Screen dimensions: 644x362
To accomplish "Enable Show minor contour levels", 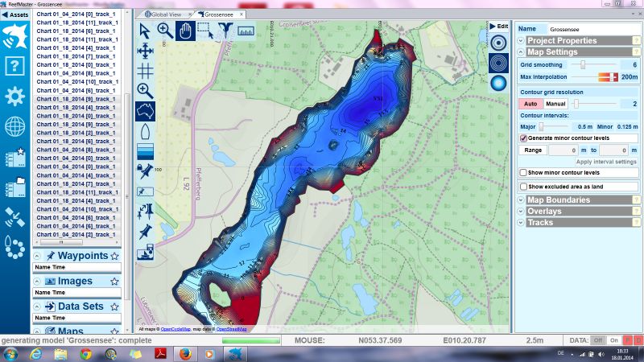I will point(523,172).
